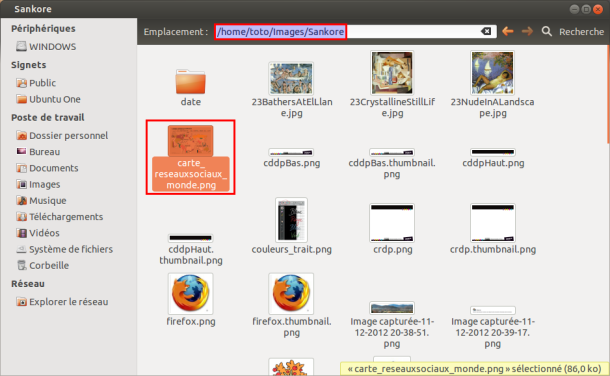Image resolution: width=610 pixels, height=376 pixels.
Task: Go to Téléchargements folder
Action: click(60, 217)
